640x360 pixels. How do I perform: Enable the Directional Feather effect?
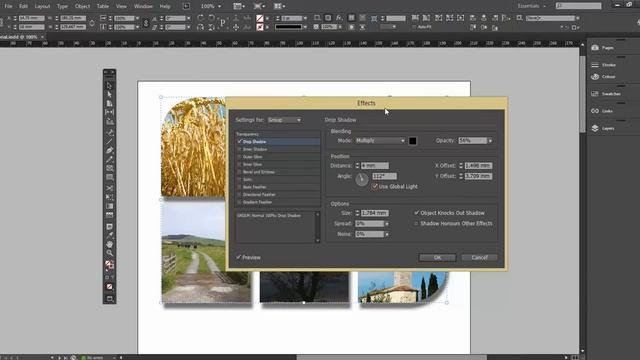coord(240,195)
